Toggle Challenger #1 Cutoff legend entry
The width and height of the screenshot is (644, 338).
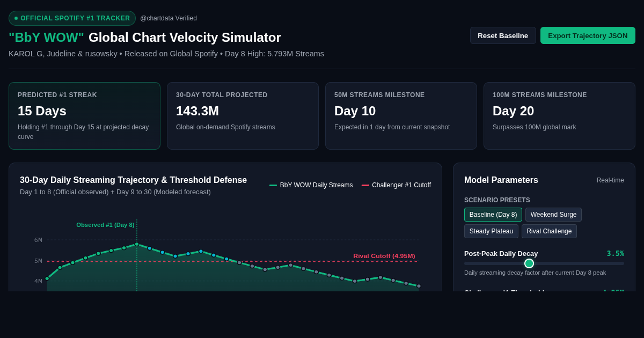coord(396,185)
